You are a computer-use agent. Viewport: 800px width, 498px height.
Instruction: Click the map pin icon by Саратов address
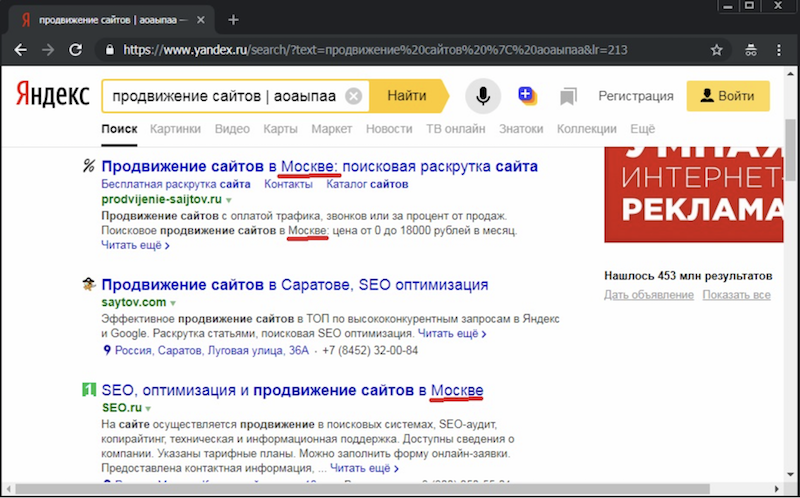tap(107, 351)
